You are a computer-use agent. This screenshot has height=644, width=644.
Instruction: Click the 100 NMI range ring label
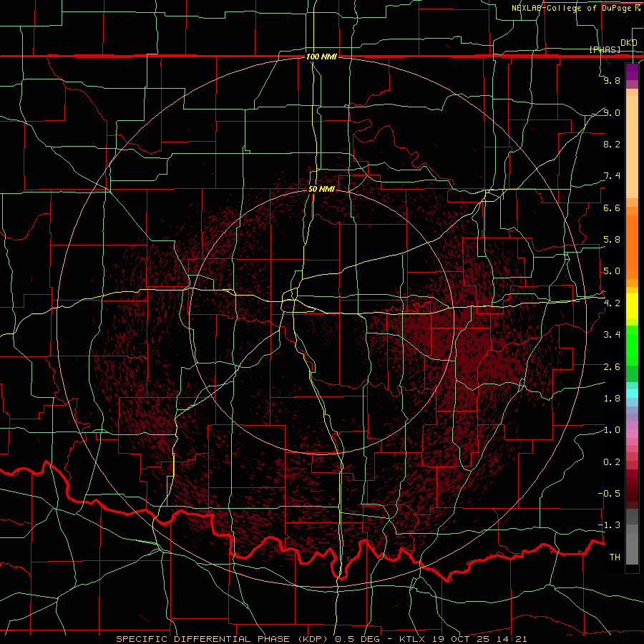click(321, 57)
